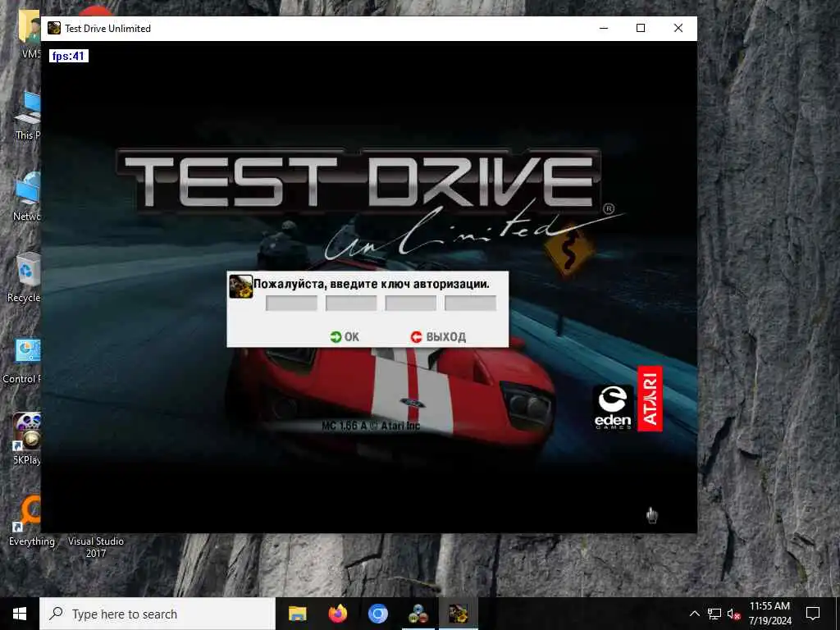Select the Control Panel desktop icon
840x630 pixels.
24,361
